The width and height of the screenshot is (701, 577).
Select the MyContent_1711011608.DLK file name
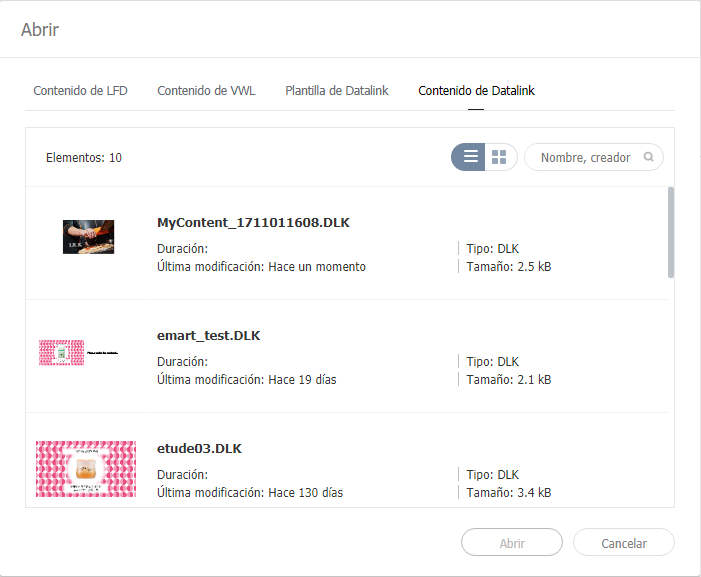[254, 222]
